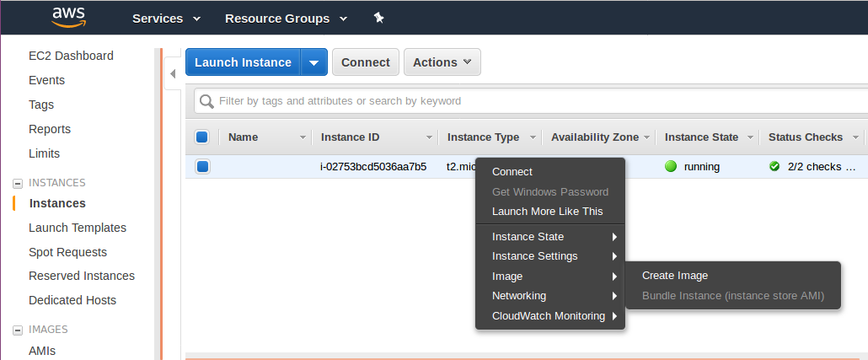Toggle checkbox for instance i-02753bcd5036aa7b5
This screenshot has height=360, width=868.
[202, 166]
